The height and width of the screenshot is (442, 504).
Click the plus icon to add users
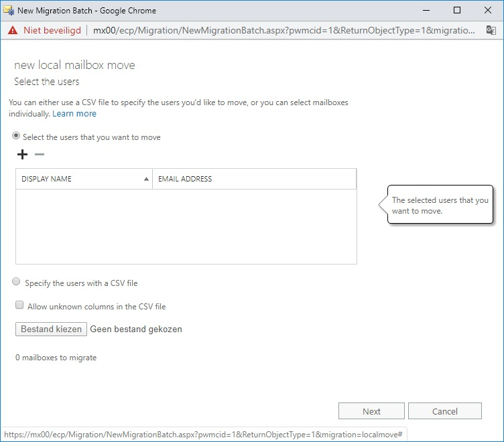click(x=22, y=155)
